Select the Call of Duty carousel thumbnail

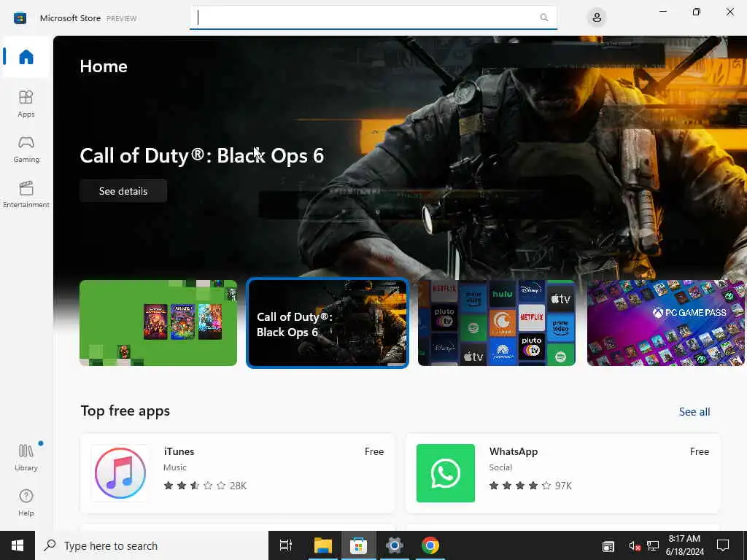point(328,323)
